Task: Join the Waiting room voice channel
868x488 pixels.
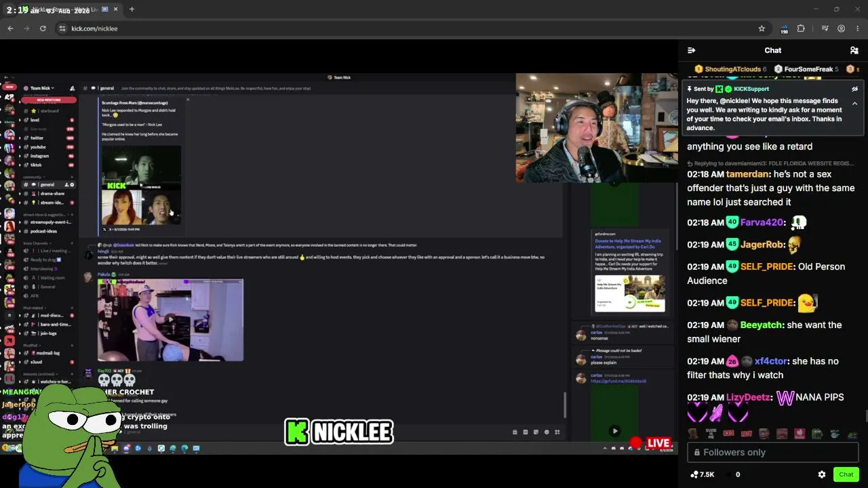Action: (x=49, y=277)
